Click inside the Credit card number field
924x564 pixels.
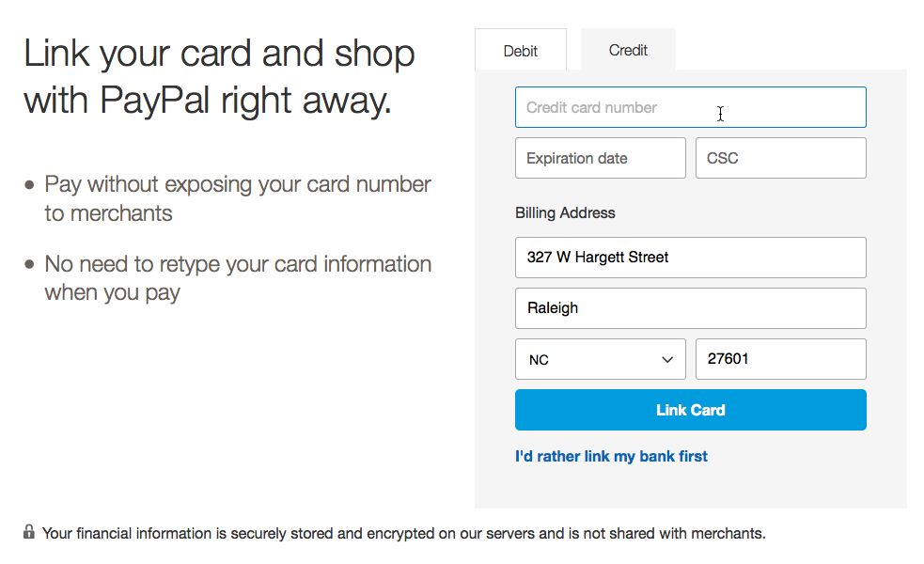pyautogui.click(x=690, y=107)
